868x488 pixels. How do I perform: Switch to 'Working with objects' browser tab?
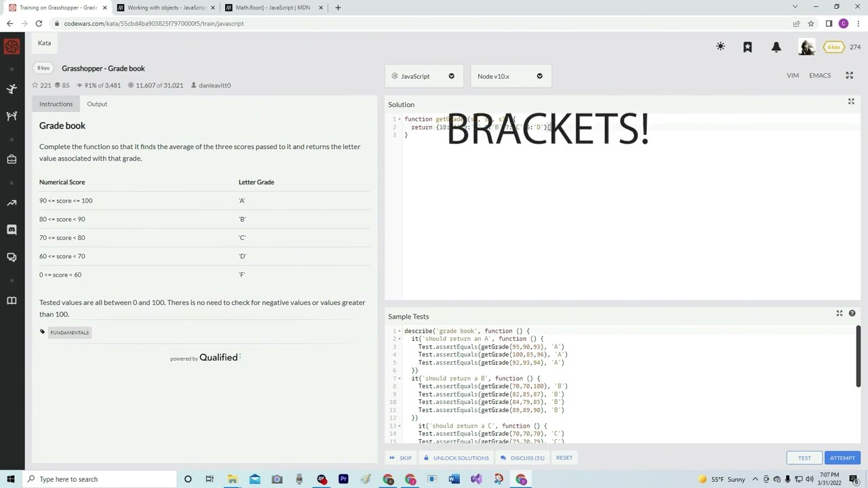[165, 7]
